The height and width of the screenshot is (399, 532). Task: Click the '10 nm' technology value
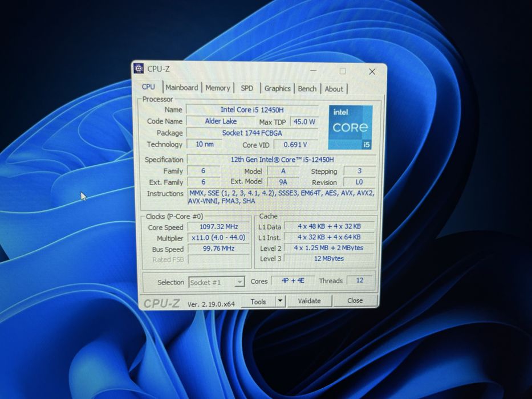(x=205, y=144)
